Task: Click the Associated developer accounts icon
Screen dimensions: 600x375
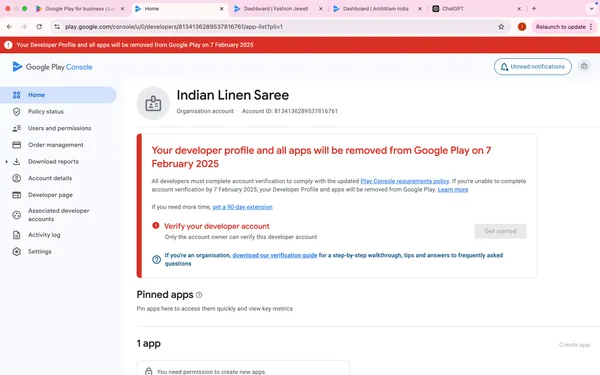Action: 16,215
